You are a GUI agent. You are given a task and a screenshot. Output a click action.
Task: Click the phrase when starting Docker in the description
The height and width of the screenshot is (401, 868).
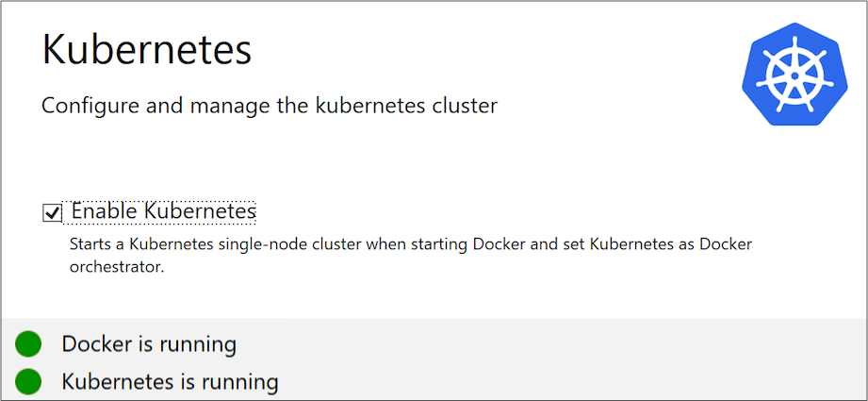(446, 244)
